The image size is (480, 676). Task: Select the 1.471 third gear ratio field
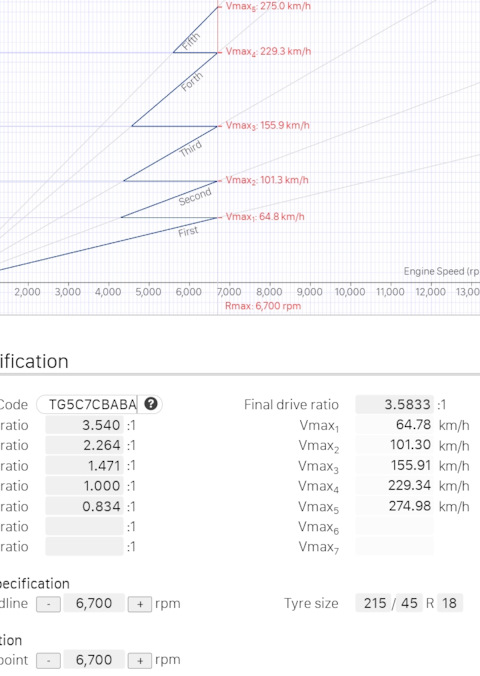pos(85,466)
